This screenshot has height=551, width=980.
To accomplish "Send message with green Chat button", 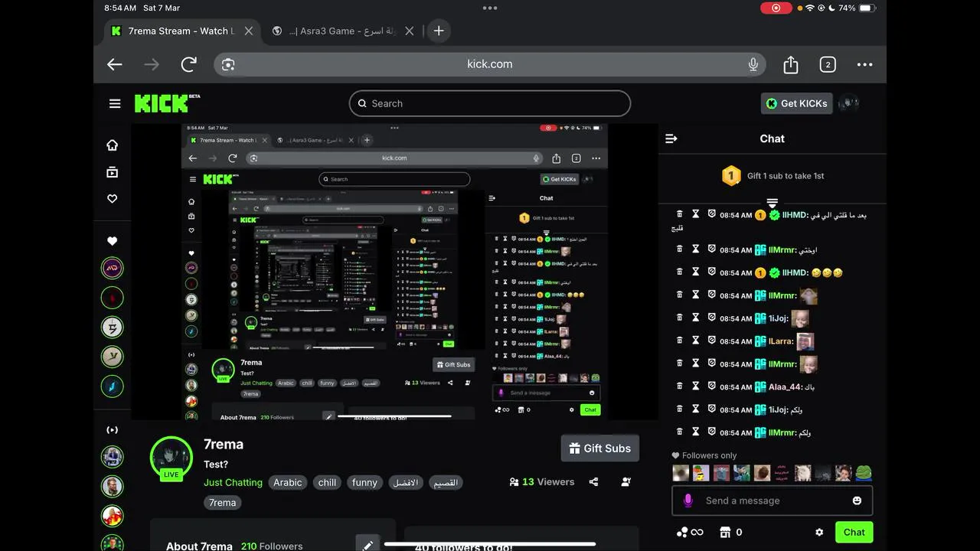I will [854, 532].
